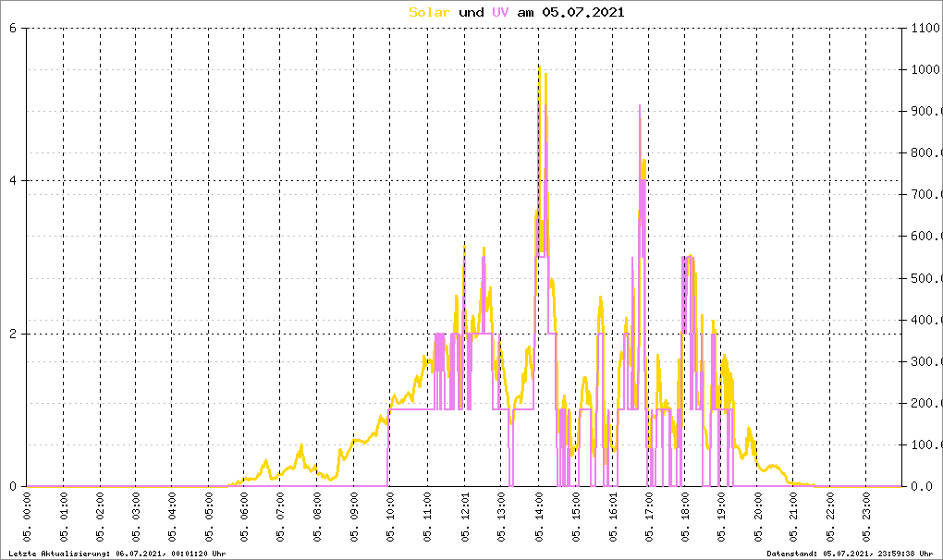Screen dimensions: 943x560
Task: Click the x-axis time label '05. 03:00'
Action: coord(136,517)
